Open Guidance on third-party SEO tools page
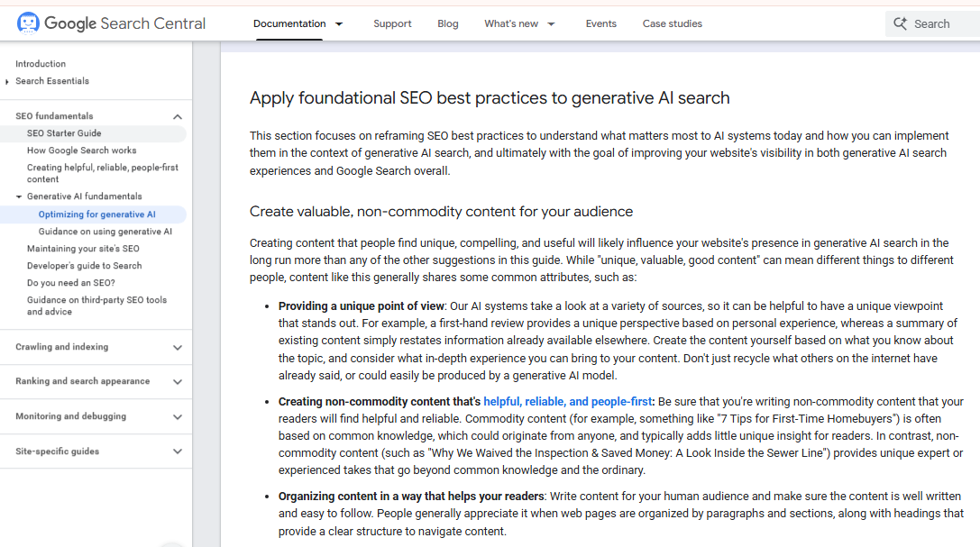The width and height of the screenshot is (980, 547). (96, 305)
